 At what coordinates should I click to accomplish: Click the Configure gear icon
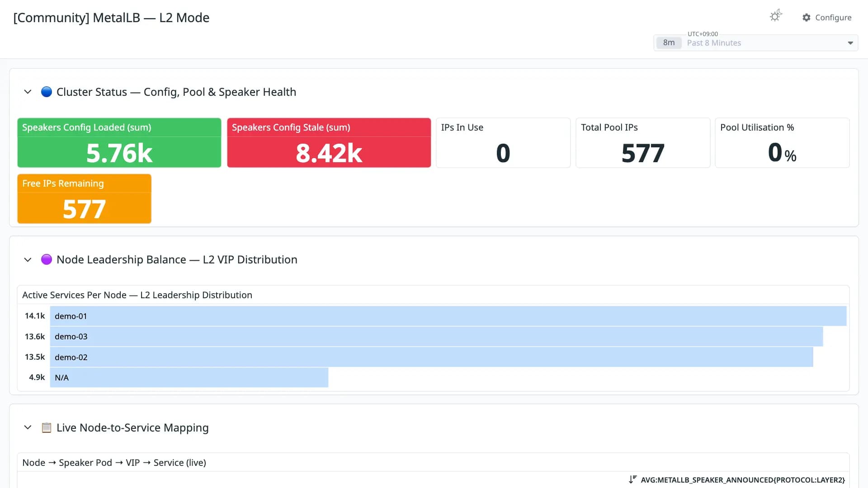[807, 18]
